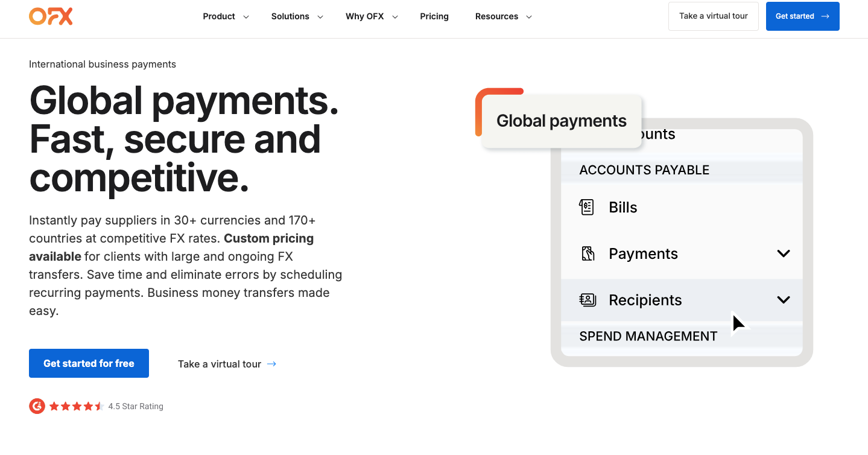868x455 pixels.
Task: Select the Recipients menu item
Action: click(682, 300)
